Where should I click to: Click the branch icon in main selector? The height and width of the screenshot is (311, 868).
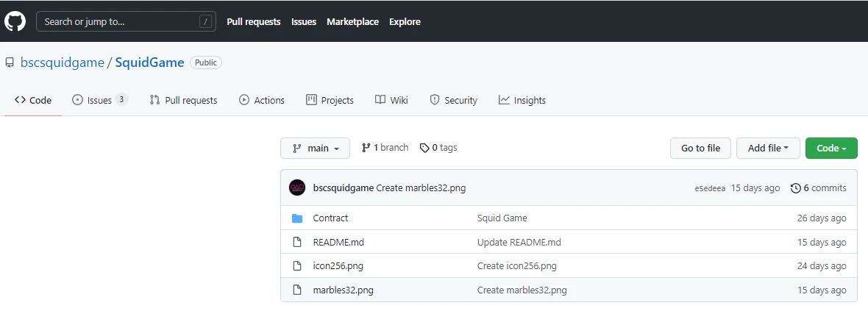[297, 149]
